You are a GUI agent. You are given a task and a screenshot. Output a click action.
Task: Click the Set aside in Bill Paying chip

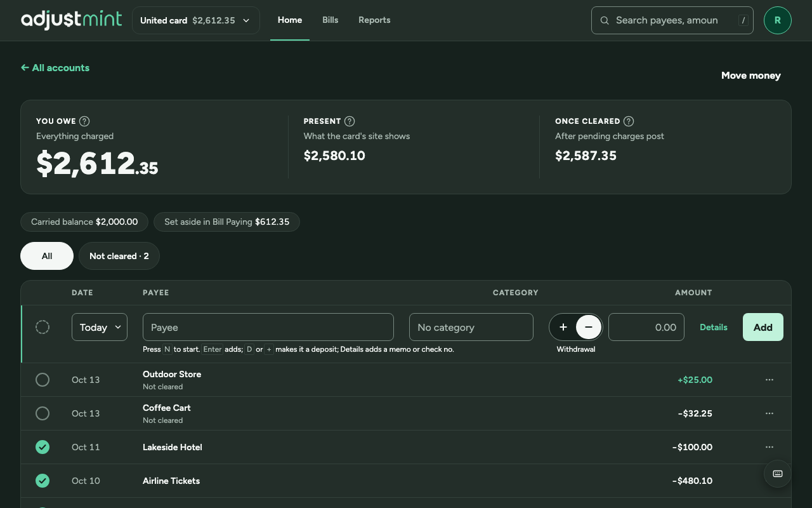point(226,222)
